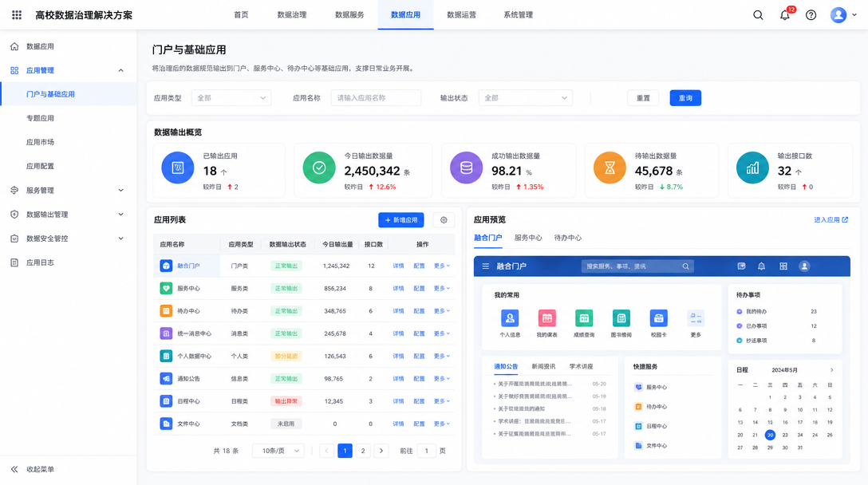Click the 融合门户 row app icon

pos(166,266)
